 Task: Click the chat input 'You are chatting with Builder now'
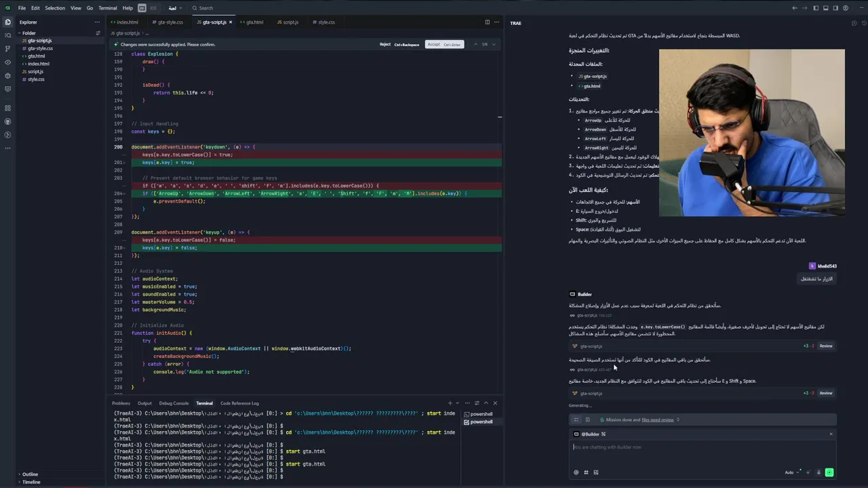702,447
